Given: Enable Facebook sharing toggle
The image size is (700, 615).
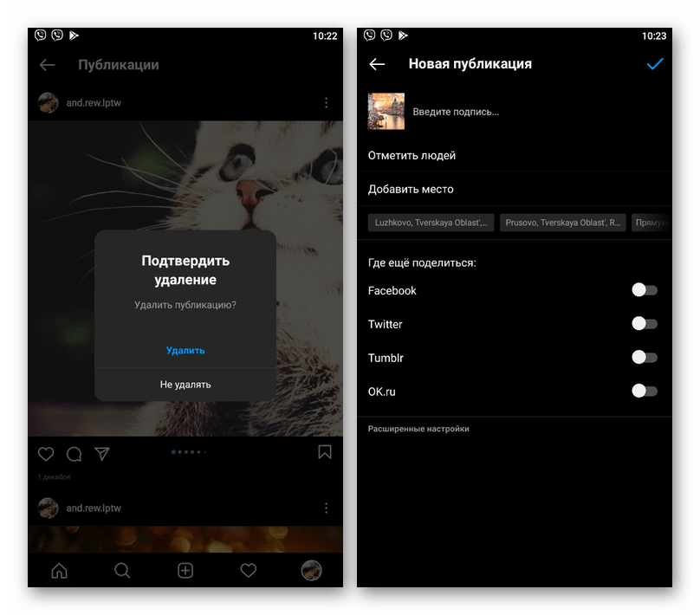Looking at the screenshot, I should pos(645,290).
